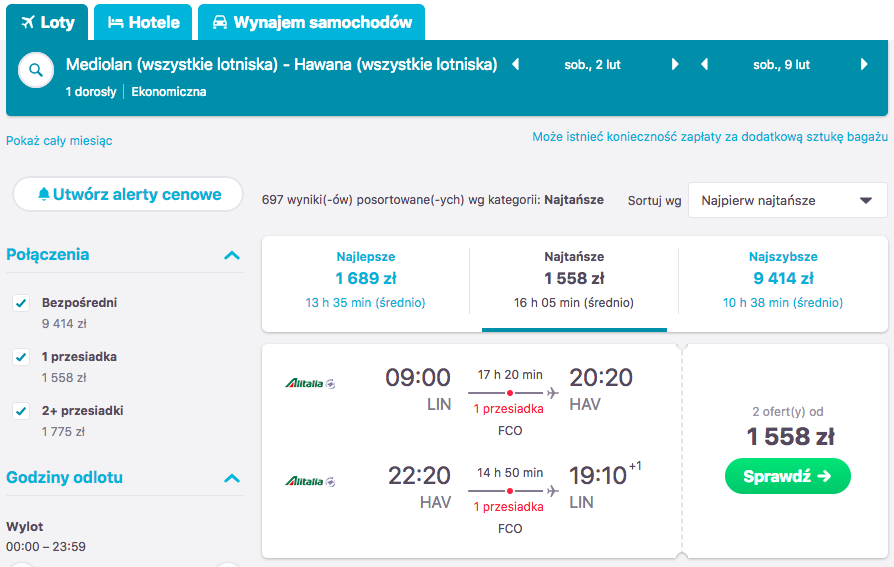Go to previous departure date arrow
This screenshot has width=894, height=567.
point(516,64)
